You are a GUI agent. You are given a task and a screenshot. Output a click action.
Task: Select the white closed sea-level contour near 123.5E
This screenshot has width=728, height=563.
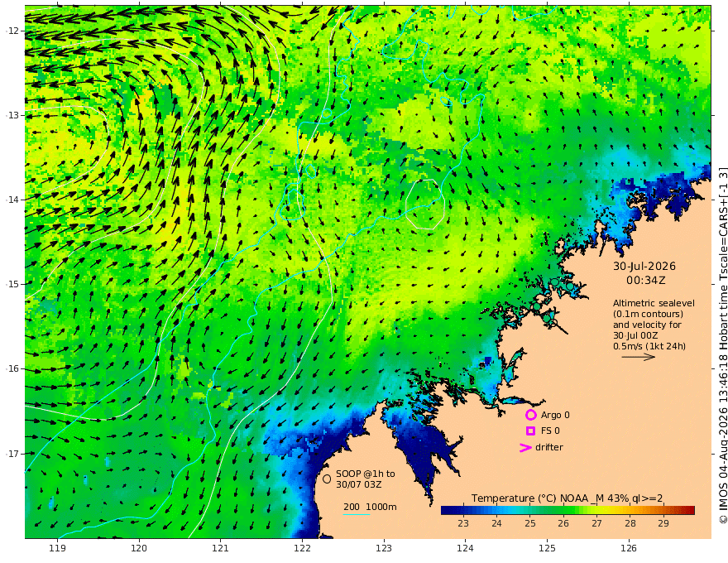(425, 204)
